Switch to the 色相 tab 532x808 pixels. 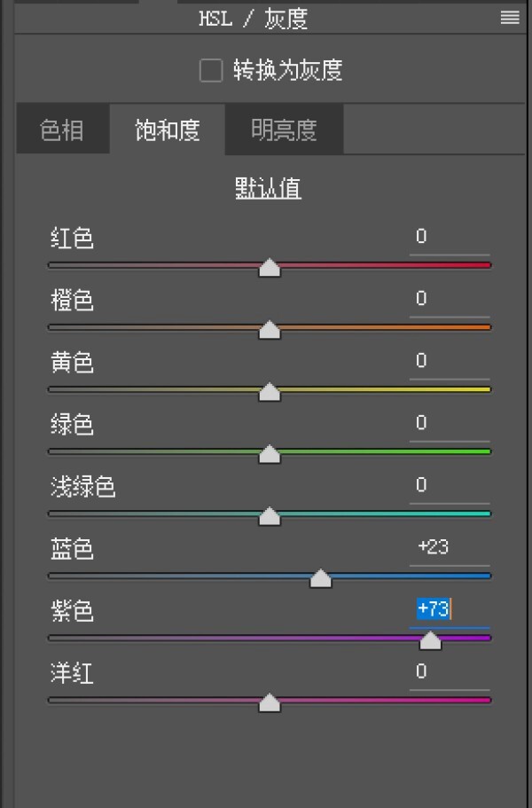tap(62, 130)
